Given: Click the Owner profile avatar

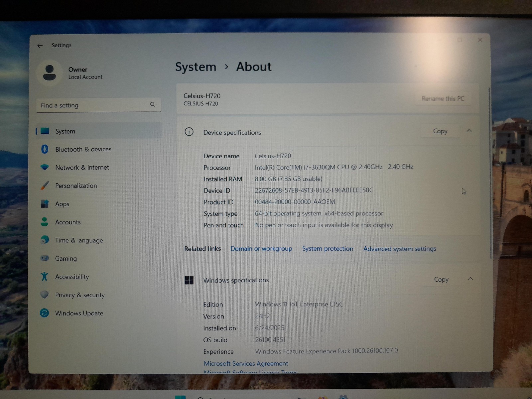Looking at the screenshot, I should pyautogui.click(x=50, y=73).
